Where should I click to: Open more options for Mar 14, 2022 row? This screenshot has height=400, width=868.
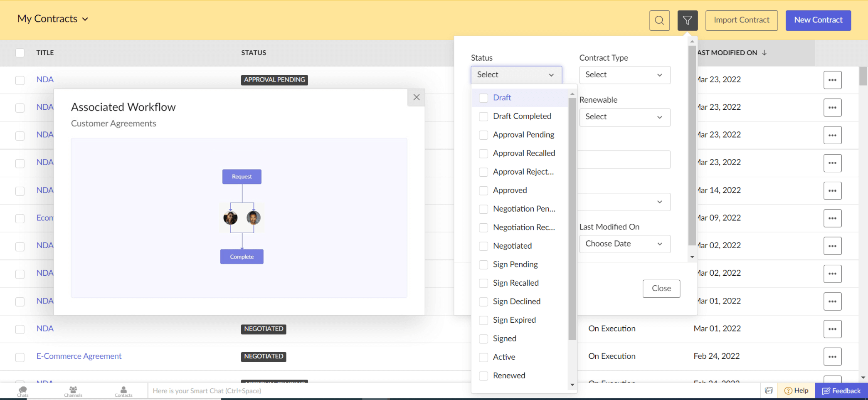click(x=832, y=190)
